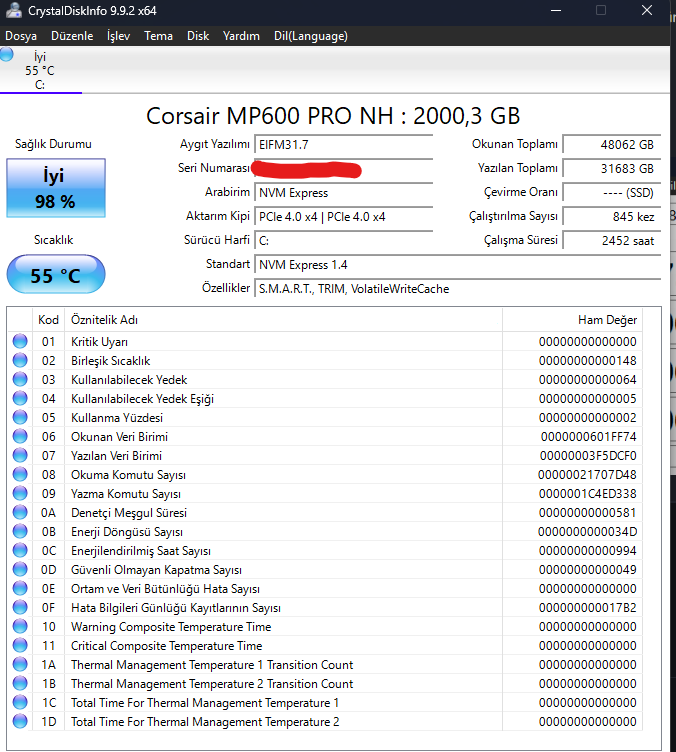
Task: Click the 55 °C temperature button
Action: pos(56,274)
